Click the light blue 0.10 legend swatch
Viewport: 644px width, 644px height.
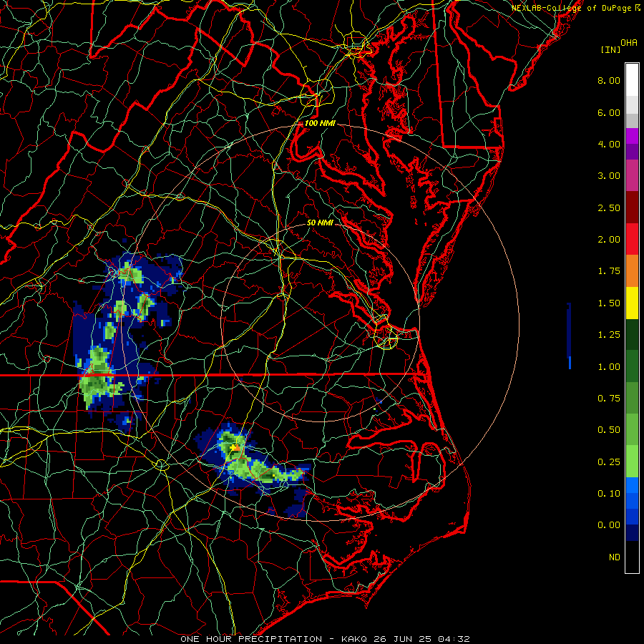click(632, 485)
